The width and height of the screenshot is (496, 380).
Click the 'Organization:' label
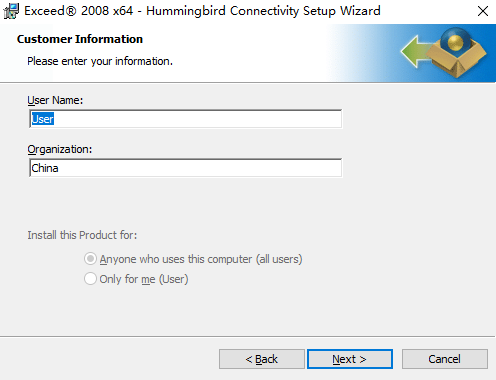60,149
